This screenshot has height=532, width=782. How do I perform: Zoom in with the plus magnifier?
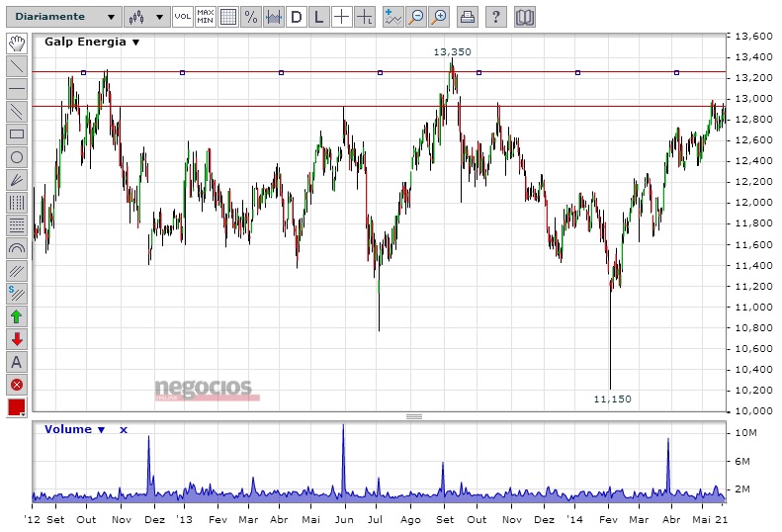[x=439, y=17]
